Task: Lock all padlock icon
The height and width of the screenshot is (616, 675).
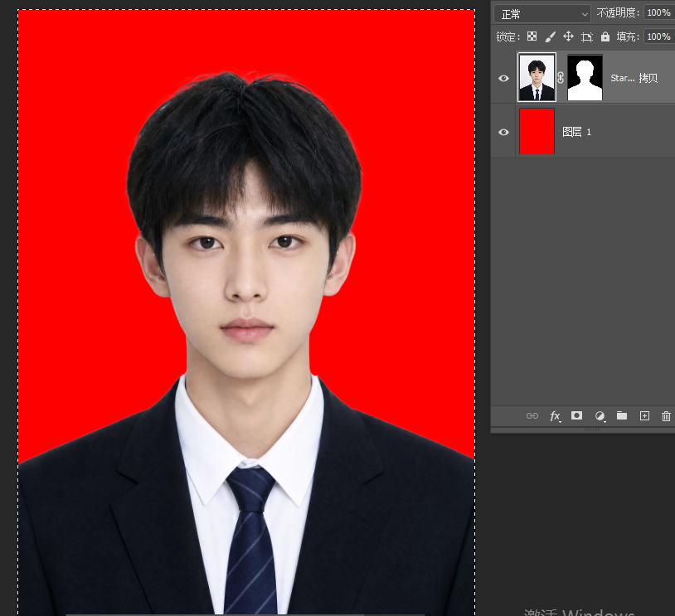Action: coord(605,36)
